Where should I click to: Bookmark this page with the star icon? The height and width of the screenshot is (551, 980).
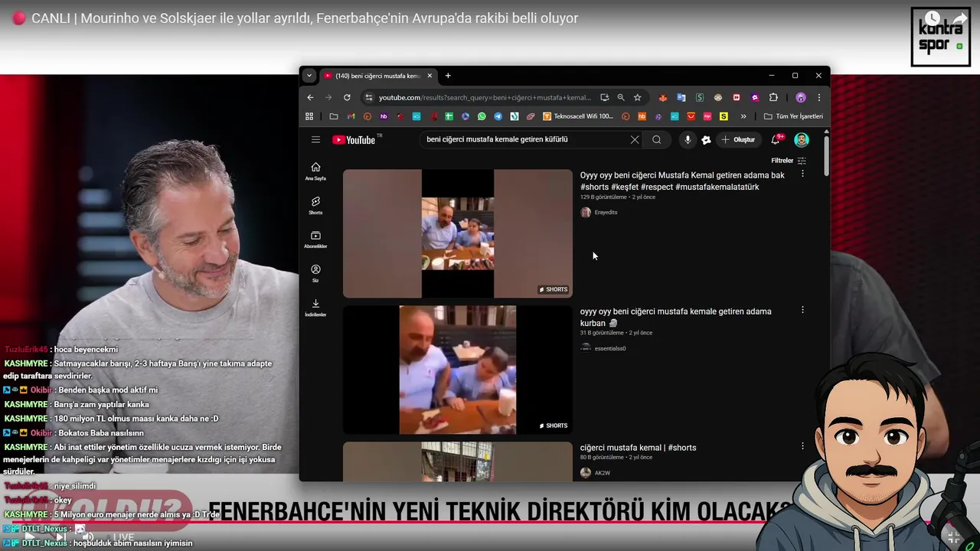point(637,97)
